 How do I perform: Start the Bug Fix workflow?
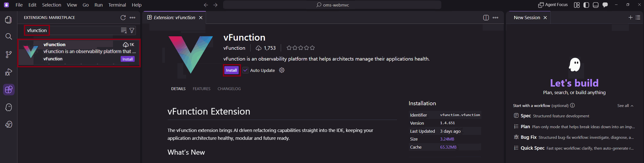point(574,137)
